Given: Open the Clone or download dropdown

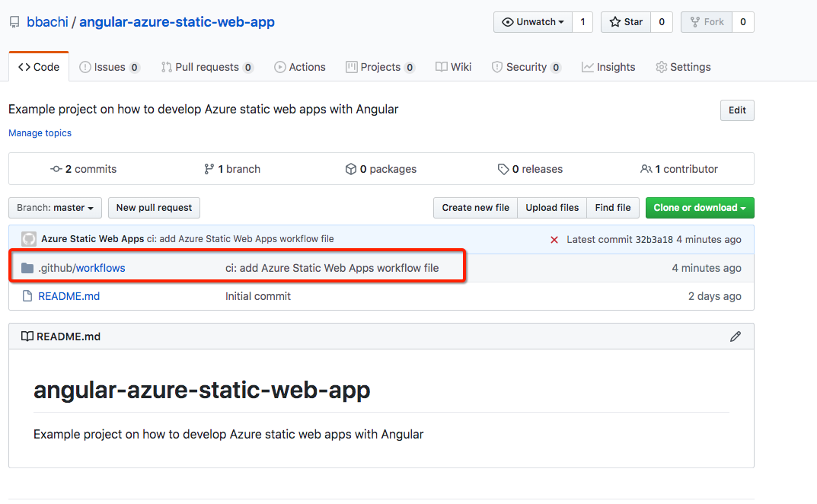Looking at the screenshot, I should [699, 207].
